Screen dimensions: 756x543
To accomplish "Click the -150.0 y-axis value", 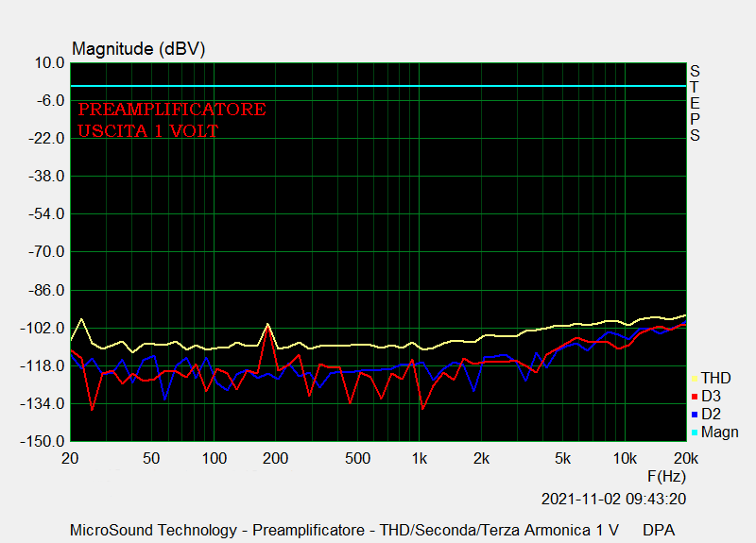I will coord(43,441).
